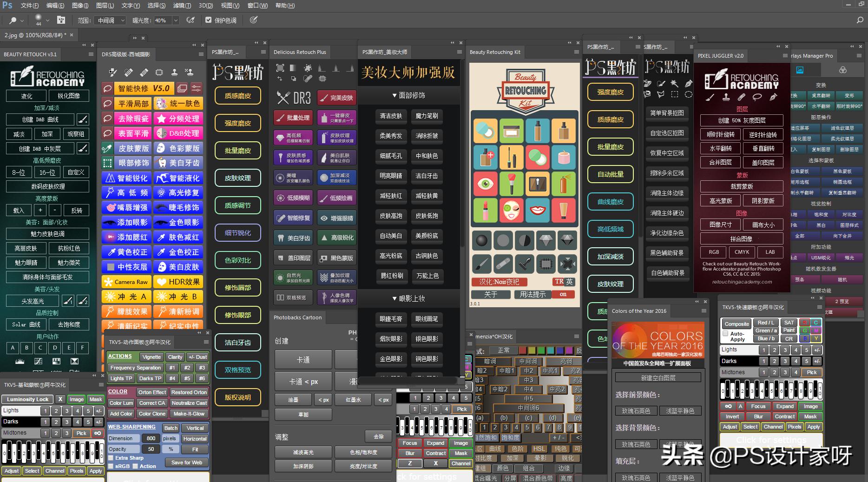Click the makeup brush icon in Beauty Retouching Kit

point(511,184)
